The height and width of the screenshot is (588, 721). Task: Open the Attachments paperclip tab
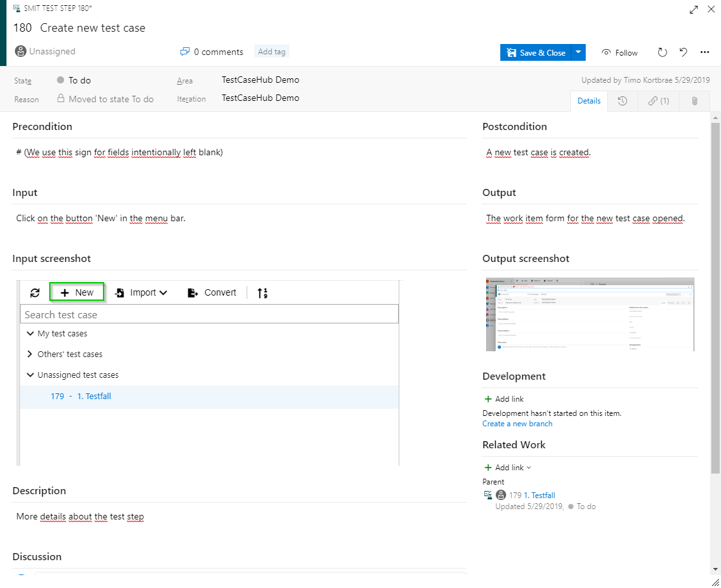pyautogui.click(x=694, y=101)
